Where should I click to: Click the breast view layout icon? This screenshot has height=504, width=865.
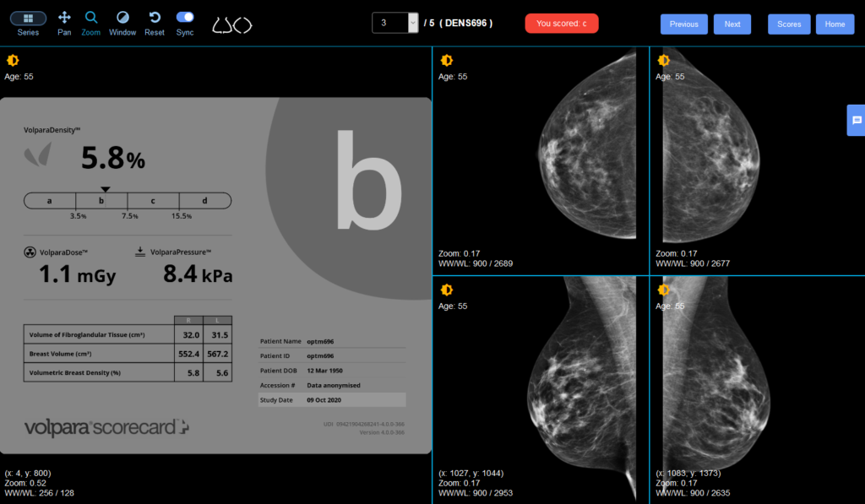[x=231, y=24]
